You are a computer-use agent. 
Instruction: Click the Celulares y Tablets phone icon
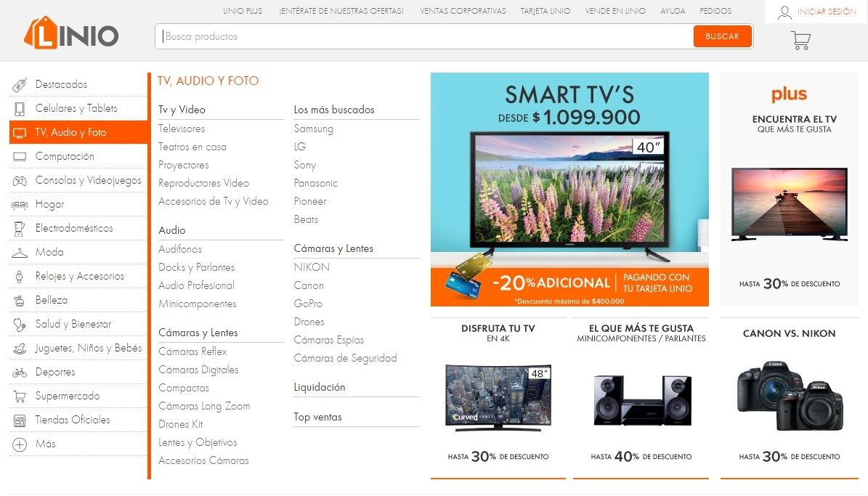click(x=20, y=109)
